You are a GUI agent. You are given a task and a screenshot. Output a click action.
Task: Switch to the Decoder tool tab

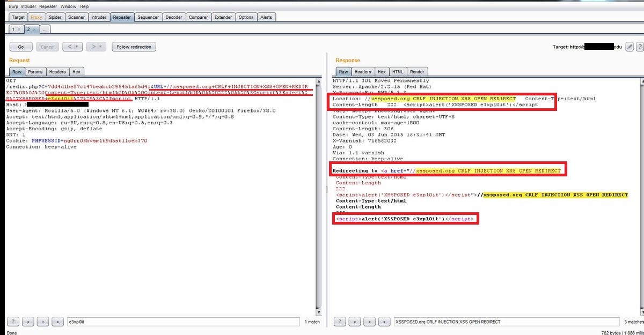[173, 17]
